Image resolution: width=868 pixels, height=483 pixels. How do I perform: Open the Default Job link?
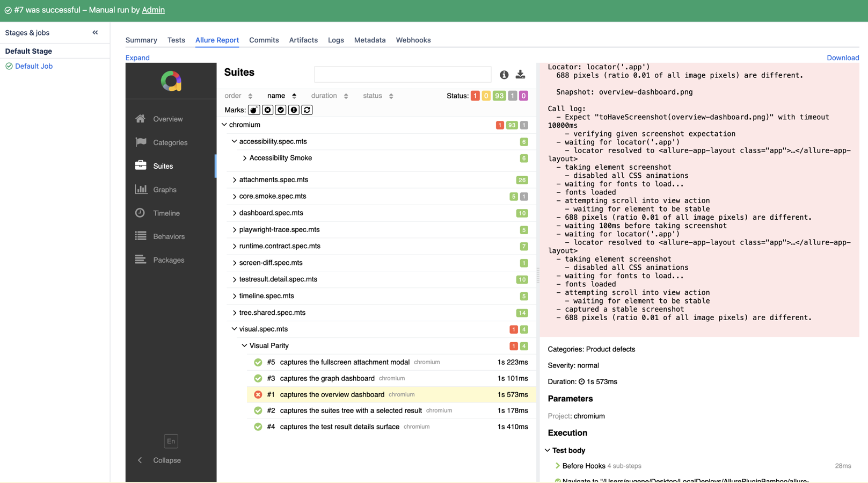pos(34,66)
